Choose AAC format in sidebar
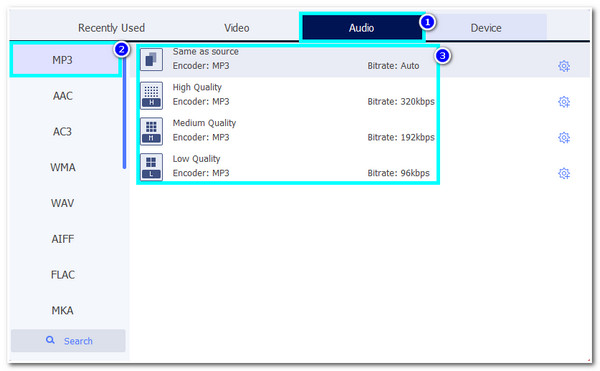The width and height of the screenshot is (600, 371). click(x=63, y=96)
